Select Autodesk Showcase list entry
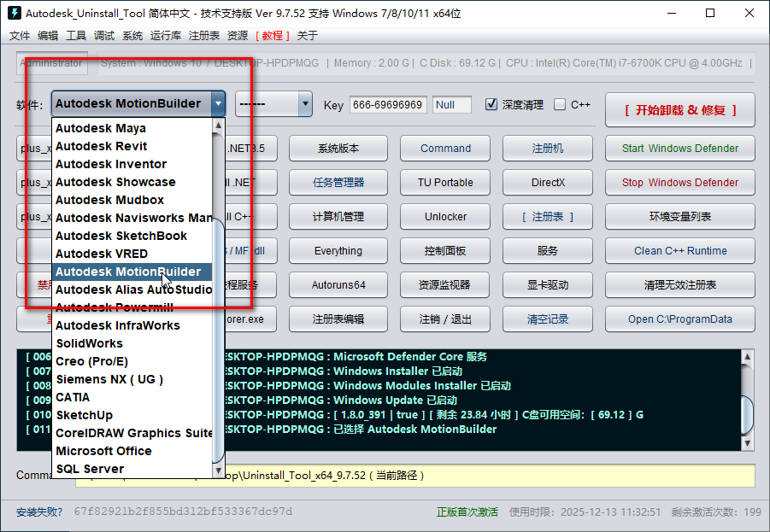The width and height of the screenshot is (770, 532). click(132, 182)
